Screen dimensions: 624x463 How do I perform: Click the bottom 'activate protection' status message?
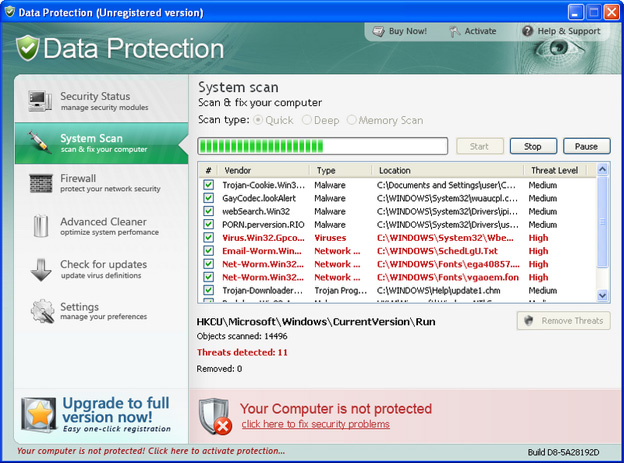151,451
